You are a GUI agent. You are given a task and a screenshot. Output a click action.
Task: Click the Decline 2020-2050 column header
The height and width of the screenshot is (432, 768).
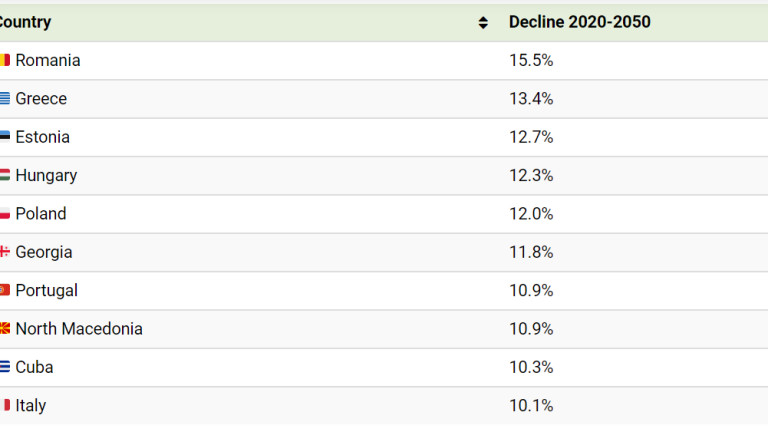pyautogui.click(x=579, y=22)
